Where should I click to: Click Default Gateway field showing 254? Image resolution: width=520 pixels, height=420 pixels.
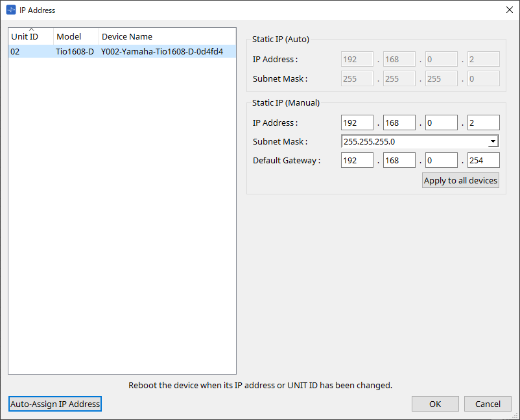click(483, 161)
